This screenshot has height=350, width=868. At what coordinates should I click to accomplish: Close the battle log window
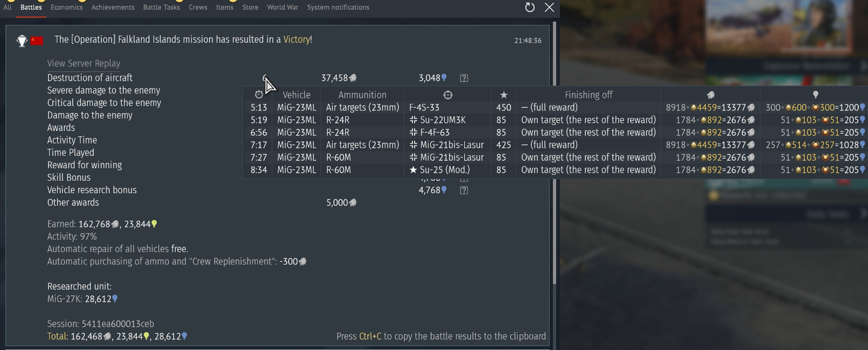[550, 8]
